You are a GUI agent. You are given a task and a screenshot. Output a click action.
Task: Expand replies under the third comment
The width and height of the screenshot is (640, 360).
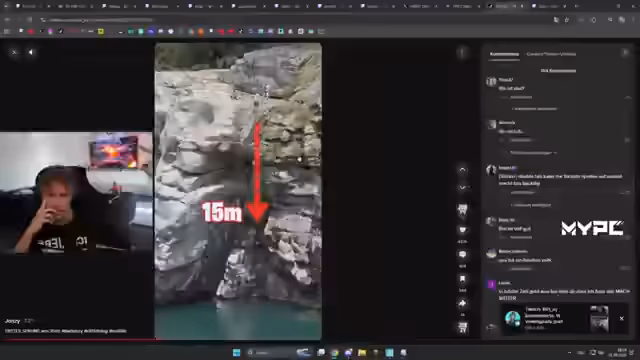click(x=531, y=205)
